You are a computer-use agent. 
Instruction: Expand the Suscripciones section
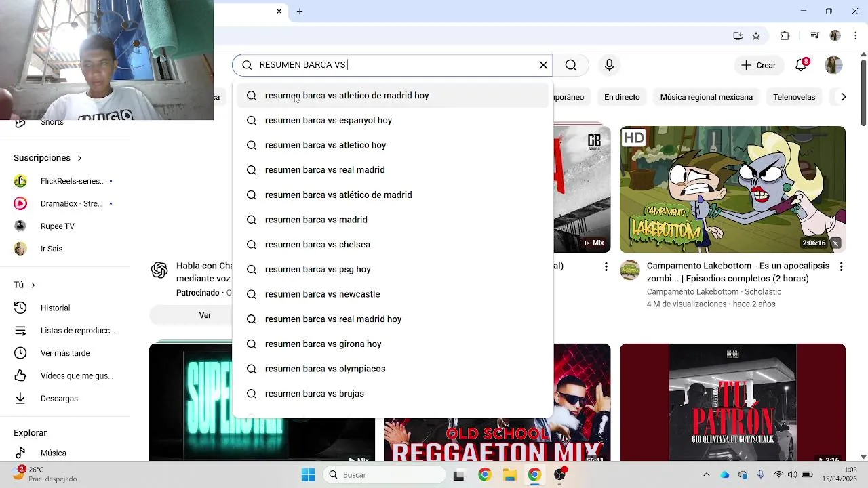47,158
